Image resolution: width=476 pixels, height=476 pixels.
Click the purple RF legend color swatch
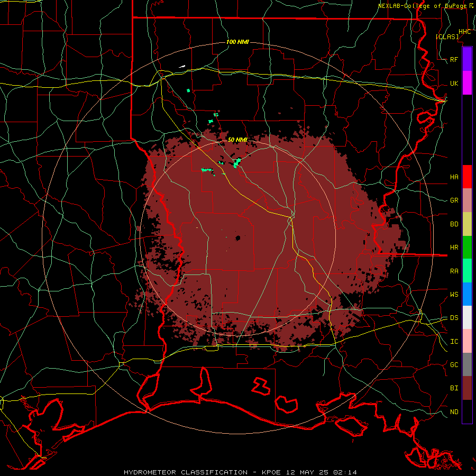(467, 59)
